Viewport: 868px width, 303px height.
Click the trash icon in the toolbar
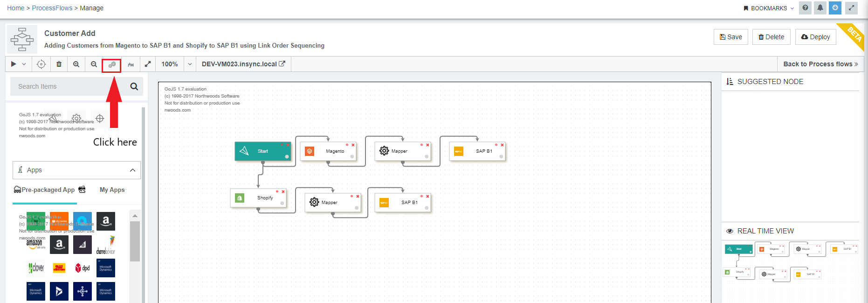pyautogui.click(x=59, y=64)
